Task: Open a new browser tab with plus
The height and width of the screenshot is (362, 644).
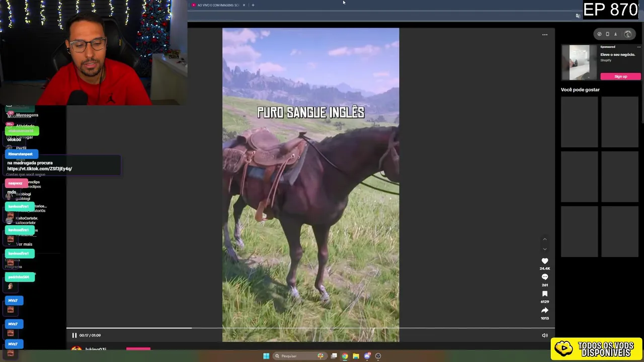Action: click(253, 5)
